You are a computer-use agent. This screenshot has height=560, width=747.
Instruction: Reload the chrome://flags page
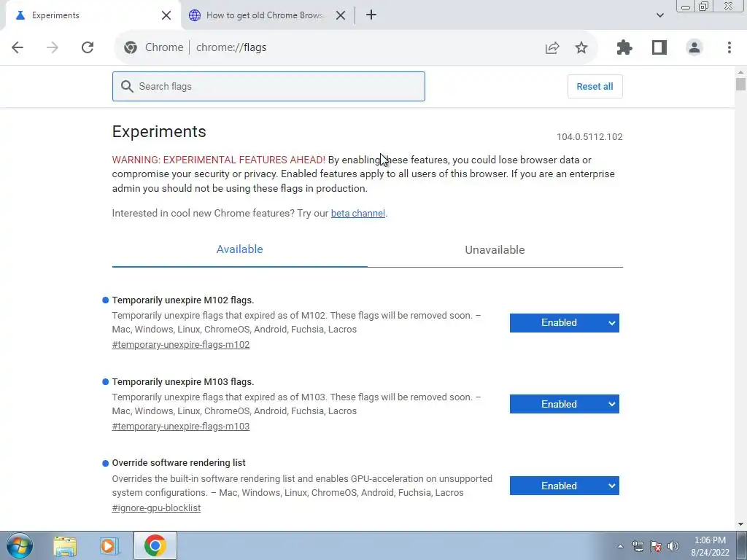(88, 47)
